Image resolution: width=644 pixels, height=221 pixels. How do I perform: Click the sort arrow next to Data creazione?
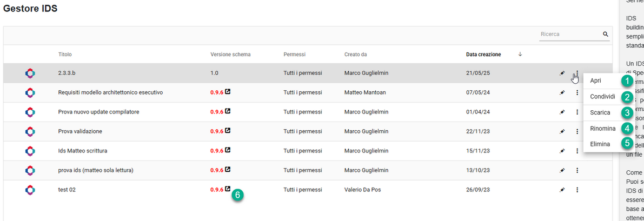click(520, 54)
